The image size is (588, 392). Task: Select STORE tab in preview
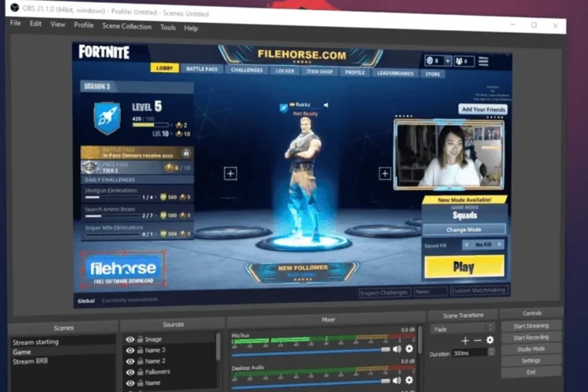click(x=433, y=74)
